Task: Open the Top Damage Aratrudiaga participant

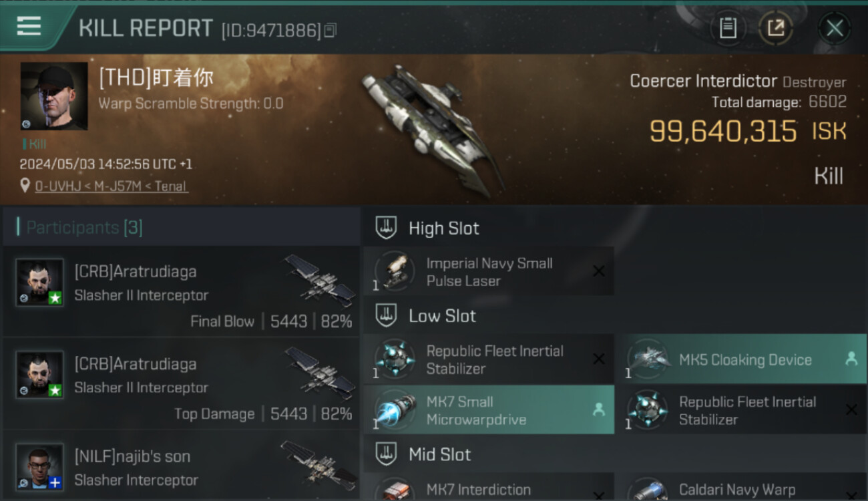Action: coord(182,384)
